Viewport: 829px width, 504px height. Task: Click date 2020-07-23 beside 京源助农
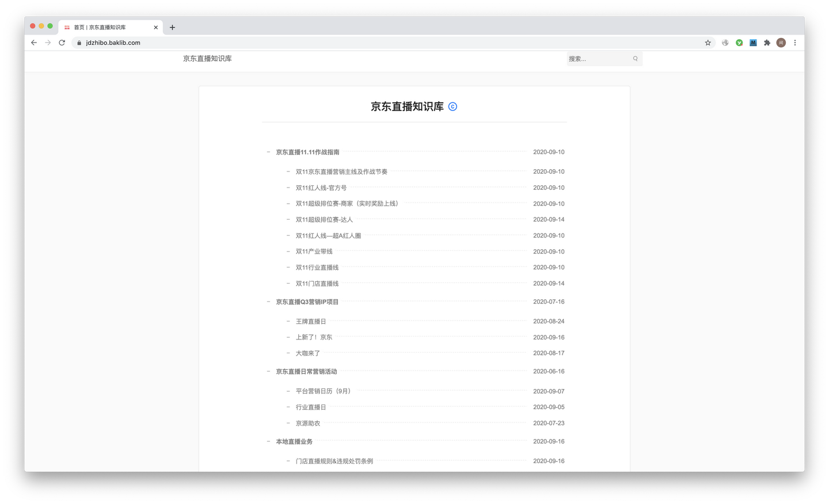click(549, 423)
